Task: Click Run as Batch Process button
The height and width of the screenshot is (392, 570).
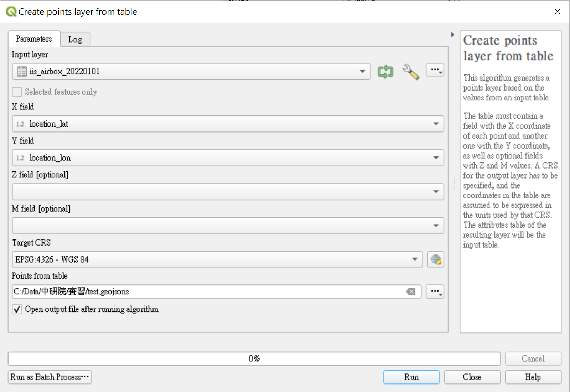Action: pos(50,377)
